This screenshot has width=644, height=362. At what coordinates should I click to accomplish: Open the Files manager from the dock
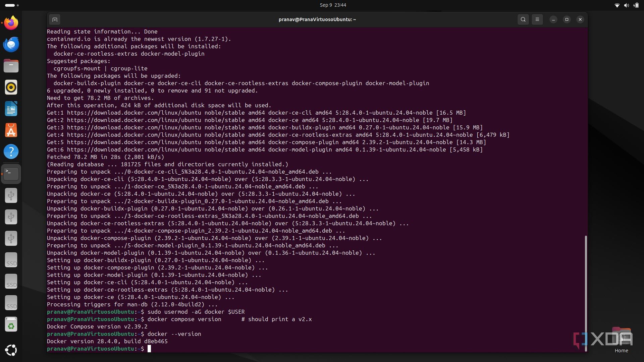tap(11, 66)
